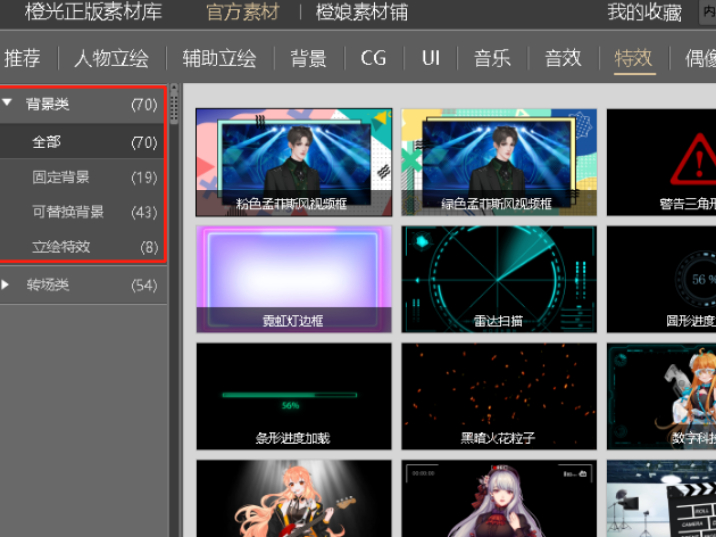
Task: Expand the 转场类 category triangle
Action: pos(5,284)
